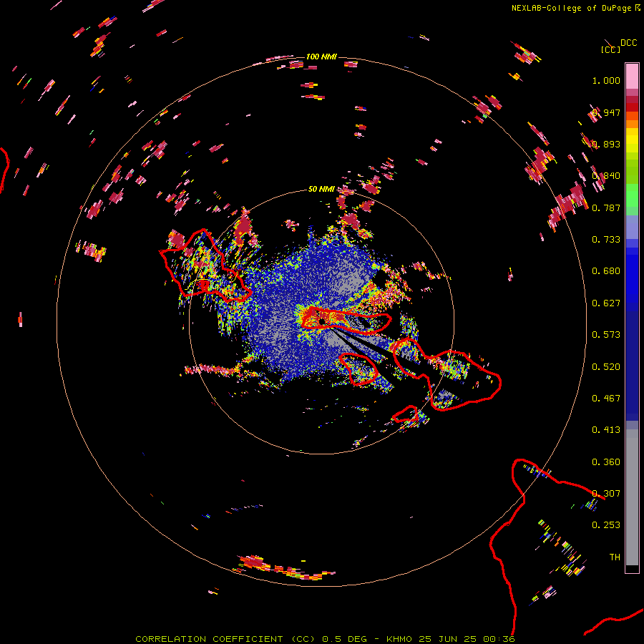The width and height of the screenshot is (644, 644).
Task: Pick the lavender segment of the color bar
Action: (632, 227)
